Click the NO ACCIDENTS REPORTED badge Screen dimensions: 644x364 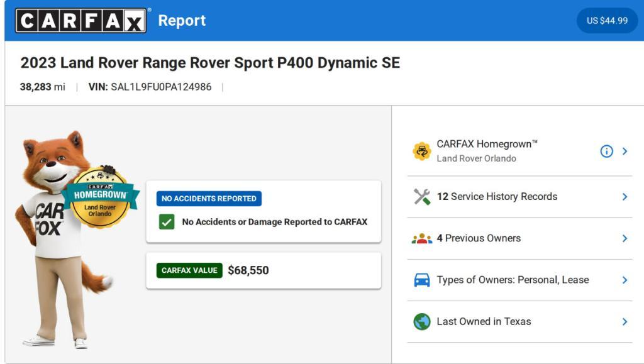click(x=209, y=199)
